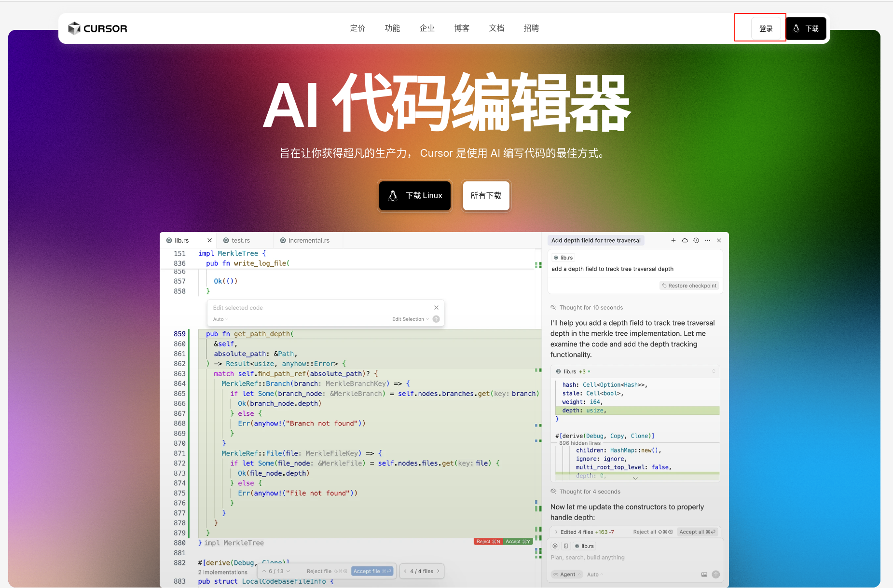The width and height of the screenshot is (893, 588).
Task: Expand the diff preview's bottom chevron
Action: [x=635, y=478]
